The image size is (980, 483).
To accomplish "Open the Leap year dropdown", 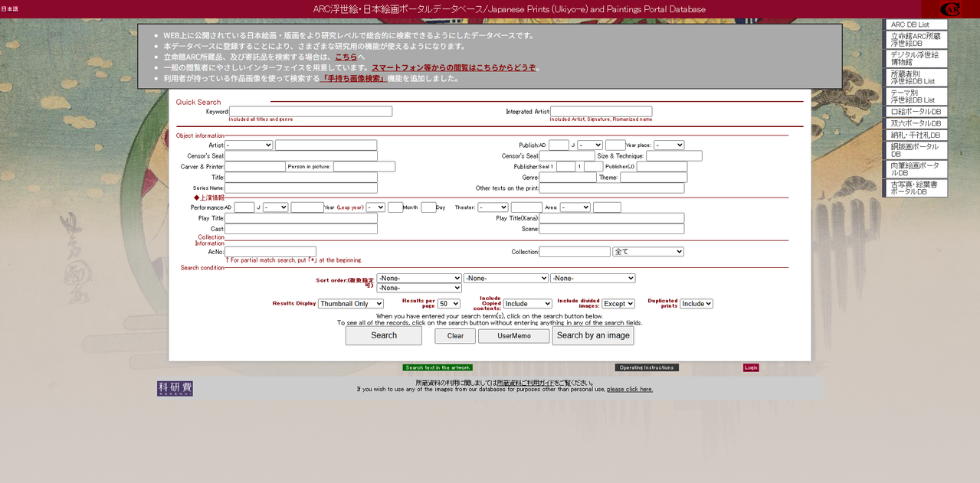I will pos(375,207).
